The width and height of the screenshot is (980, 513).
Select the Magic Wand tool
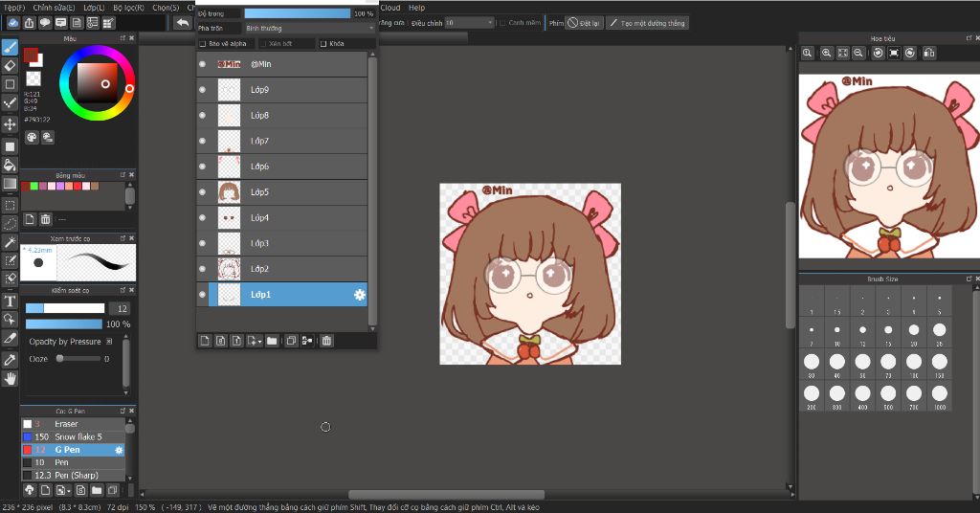coord(10,242)
